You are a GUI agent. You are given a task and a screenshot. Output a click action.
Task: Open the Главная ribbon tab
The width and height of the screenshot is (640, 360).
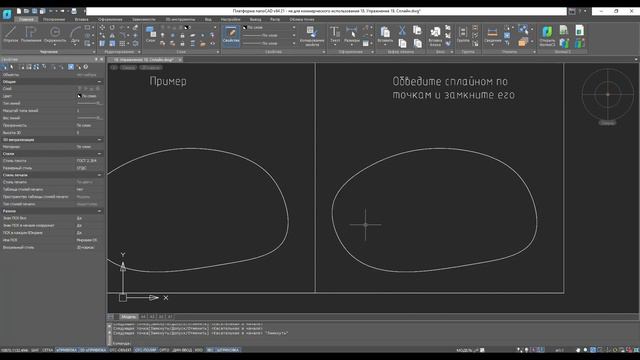pos(26,19)
